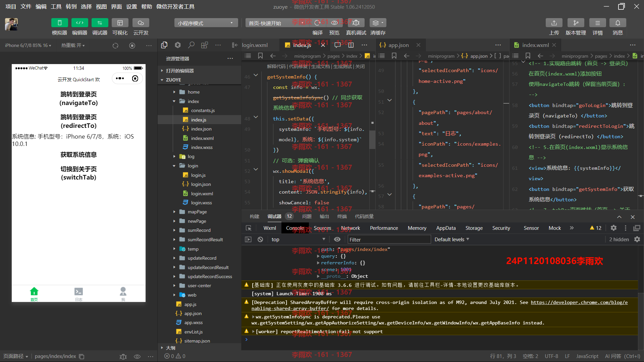Open sitemap.json in the file tree
The width and height of the screenshot is (644, 362).
(197, 341)
